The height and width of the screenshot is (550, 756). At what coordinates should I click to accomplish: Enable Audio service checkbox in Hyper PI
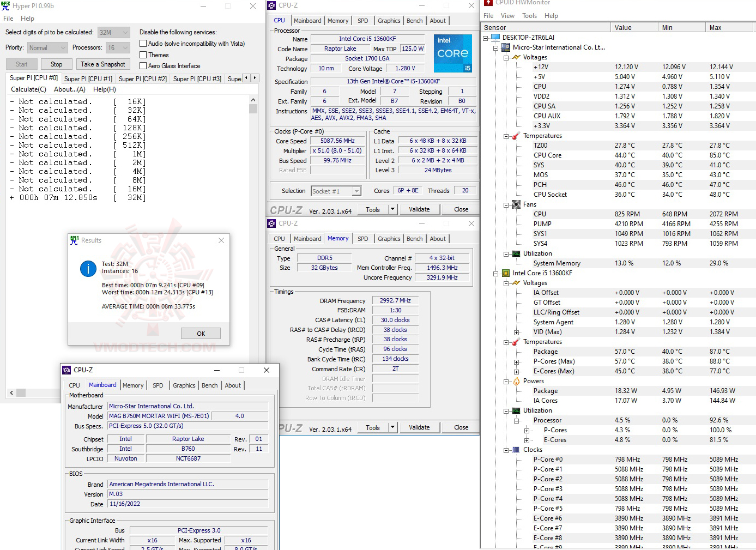[143, 44]
